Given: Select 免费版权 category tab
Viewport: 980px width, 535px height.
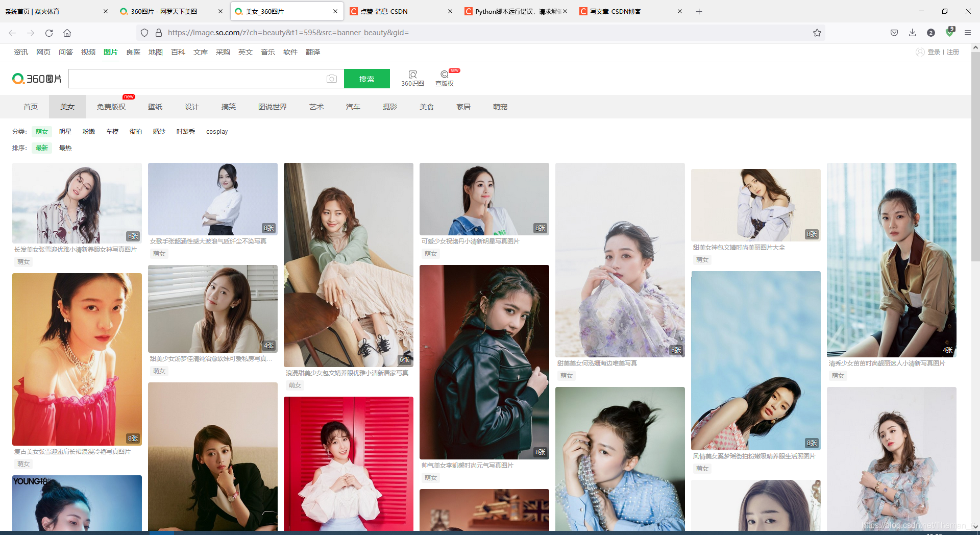Looking at the screenshot, I should pos(111,107).
